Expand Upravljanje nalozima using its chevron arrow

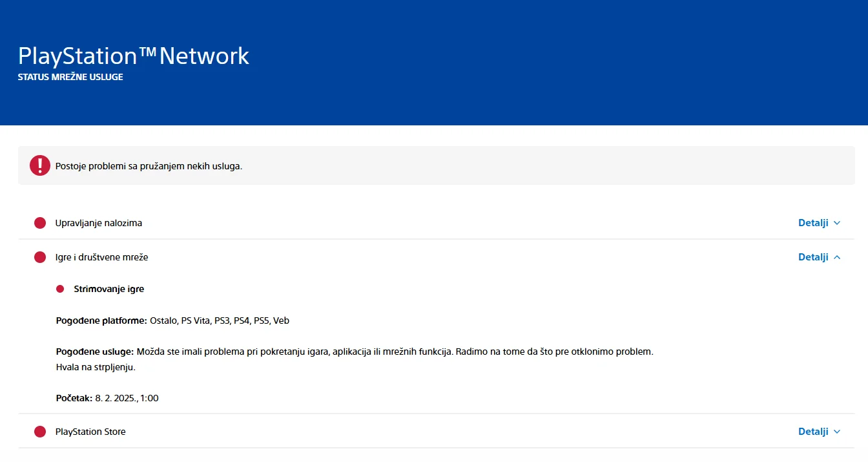(x=837, y=223)
